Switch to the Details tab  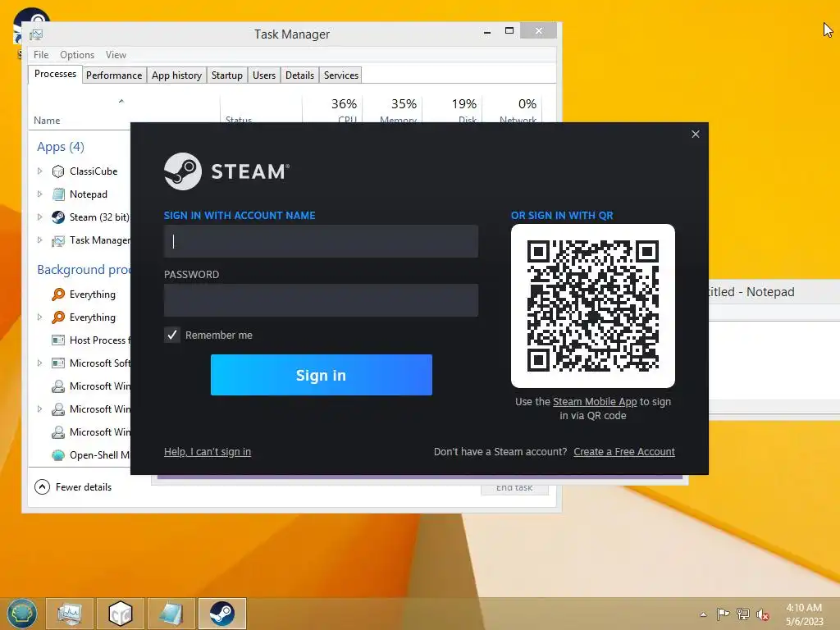[299, 75]
